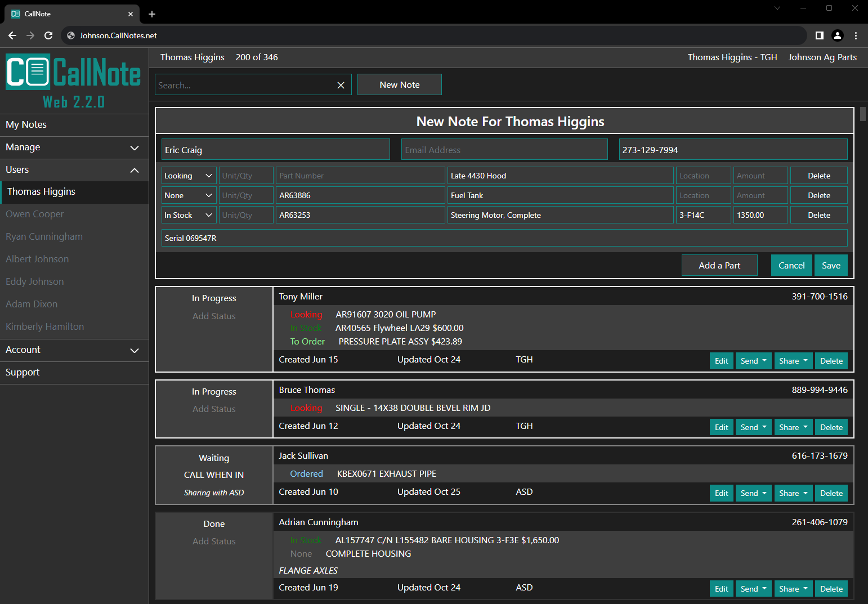
Task: Select Owen Cooper from the Users list
Action: point(35,214)
